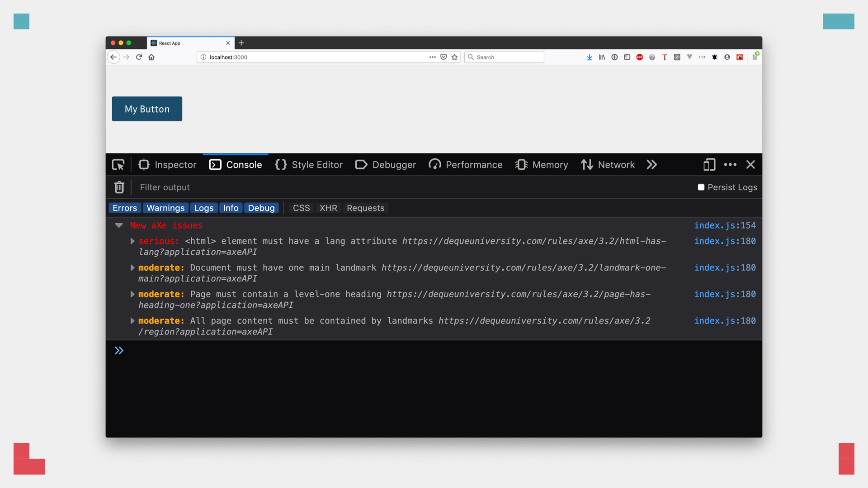Viewport: 868px width, 488px height.
Task: Enable the XHR filter
Action: click(328, 208)
